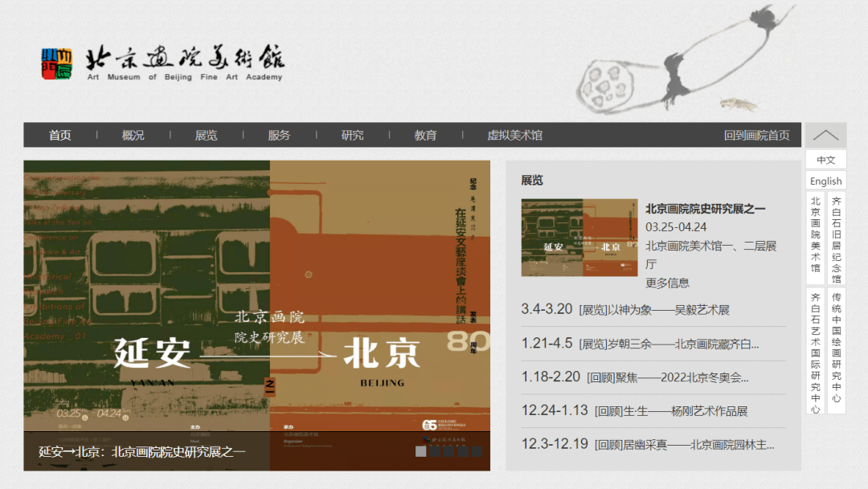
Task: Open the 齐白石旧居纪念馆 side link
Action: (x=837, y=234)
